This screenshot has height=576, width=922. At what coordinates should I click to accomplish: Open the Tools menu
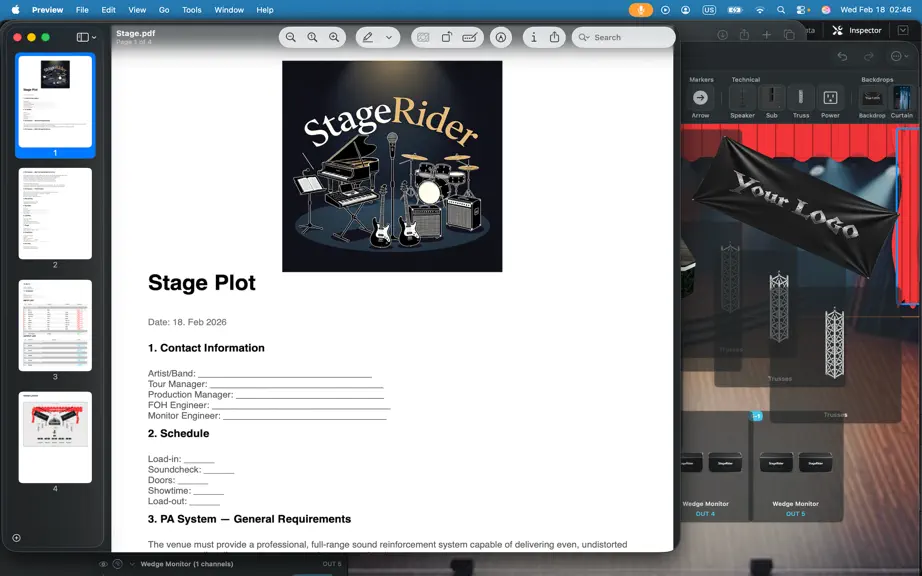(192, 9)
